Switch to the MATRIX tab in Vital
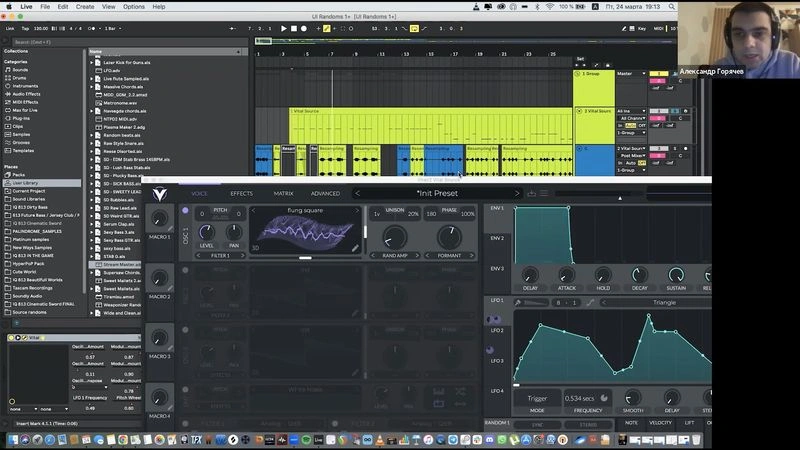The width and height of the screenshot is (800, 450). (x=283, y=194)
